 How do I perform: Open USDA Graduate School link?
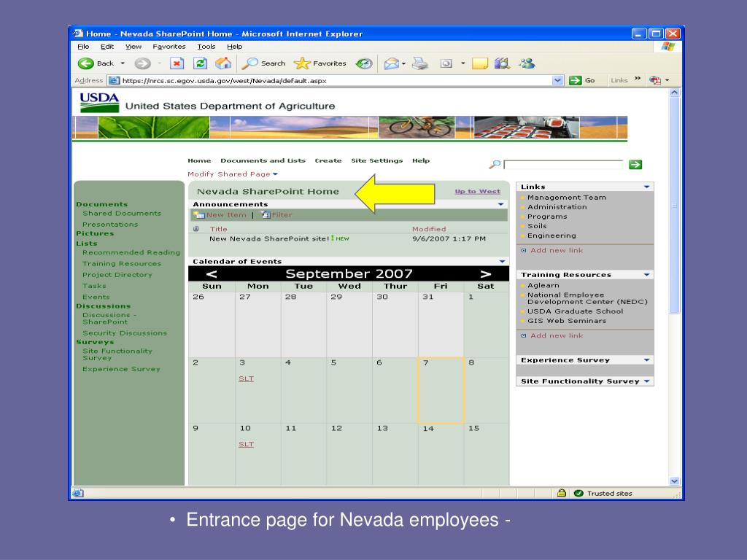pyautogui.click(x=575, y=311)
